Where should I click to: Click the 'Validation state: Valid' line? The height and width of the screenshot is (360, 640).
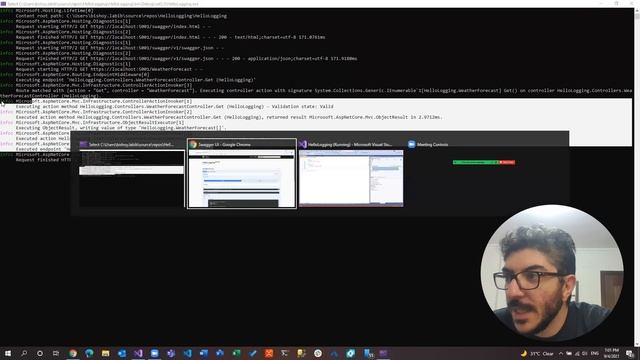(x=174, y=107)
